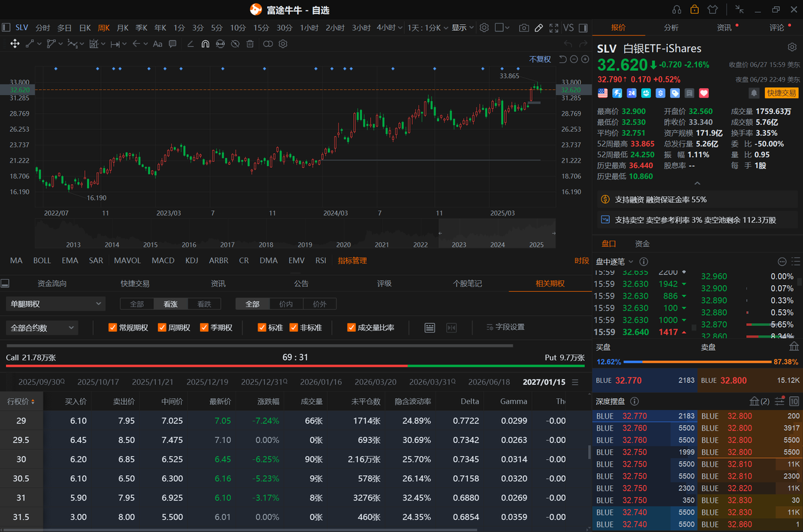803x532 pixels.
Task: Expand chart to fullscreen
Action: click(x=553, y=27)
